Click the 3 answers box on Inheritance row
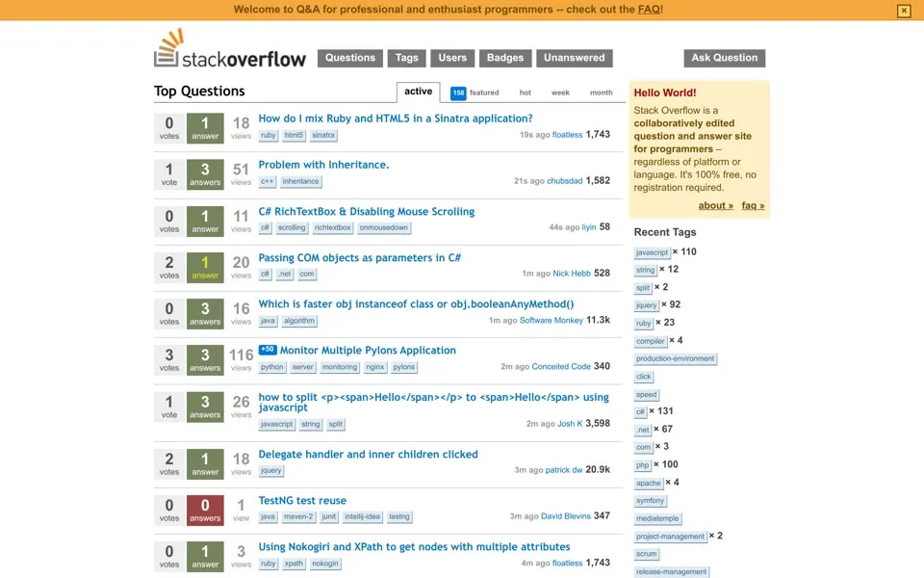924x578 pixels. [x=205, y=174]
